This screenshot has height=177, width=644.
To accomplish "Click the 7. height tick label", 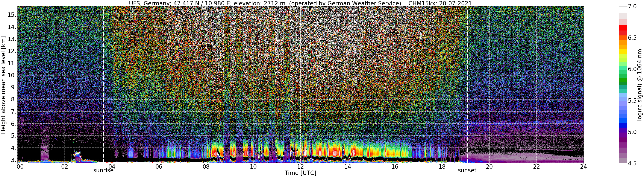I will tap(13, 111).
